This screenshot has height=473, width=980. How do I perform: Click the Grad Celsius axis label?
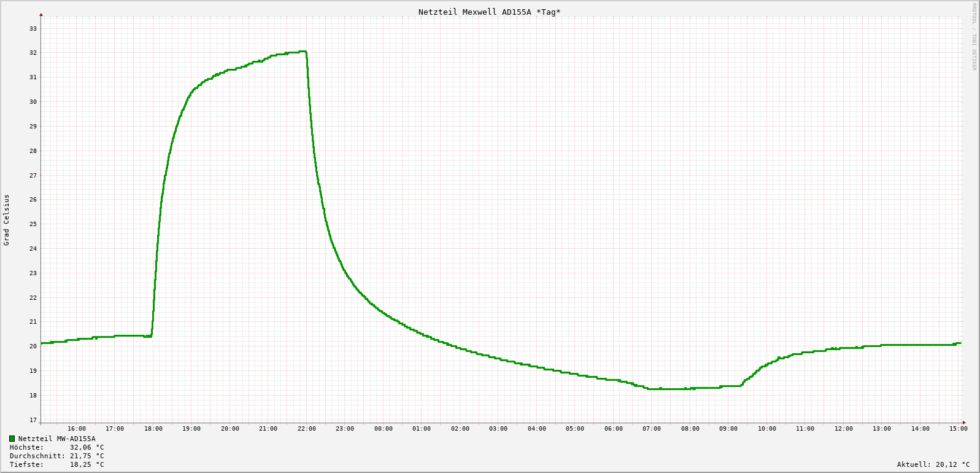click(x=7, y=220)
